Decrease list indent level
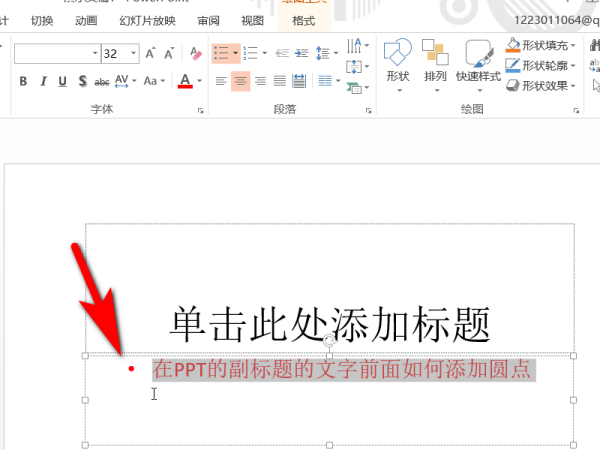The image size is (600, 450). [x=282, y=53]
